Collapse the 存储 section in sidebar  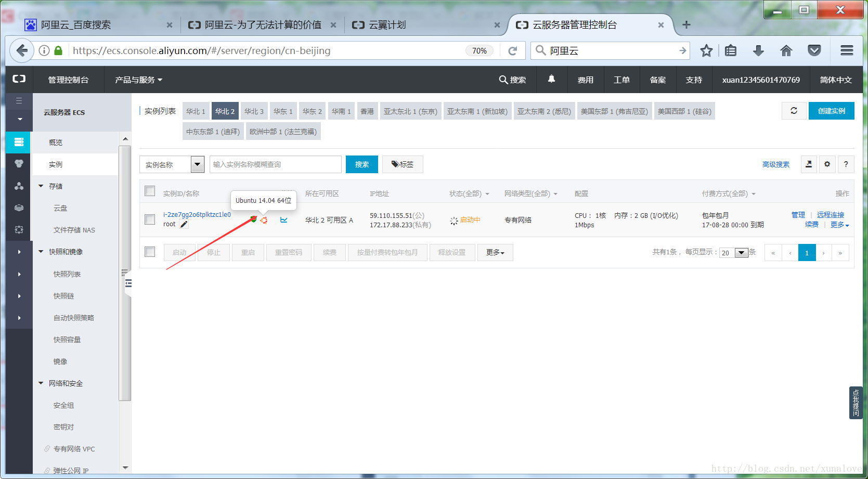41,186
